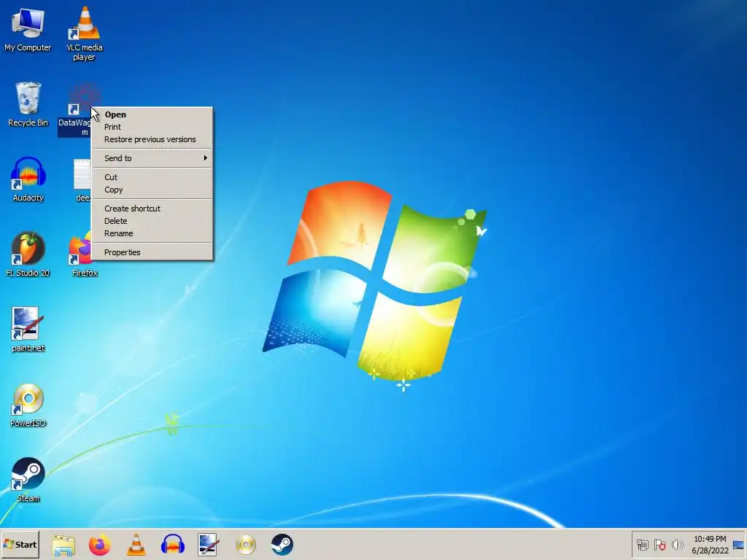The width and height of the screenshot is (747, 560).
Task: Choose Rename in the context menu
Action: (152, 233)
